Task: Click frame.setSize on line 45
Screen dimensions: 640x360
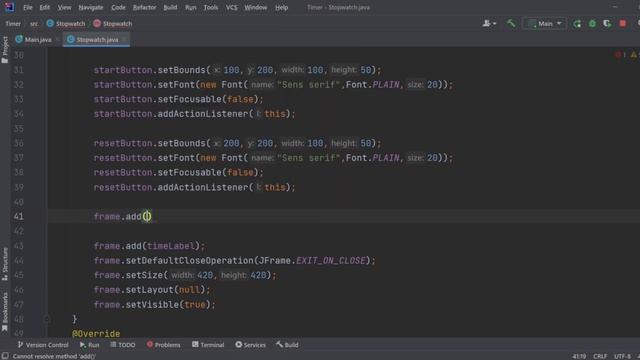Action: [x=128, y=275]
